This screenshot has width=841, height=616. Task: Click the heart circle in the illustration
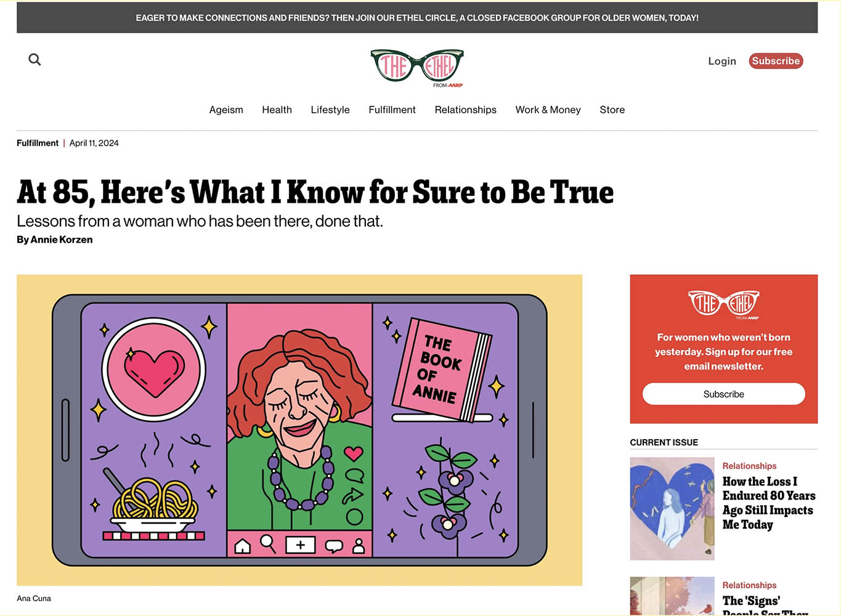point(154,370)
